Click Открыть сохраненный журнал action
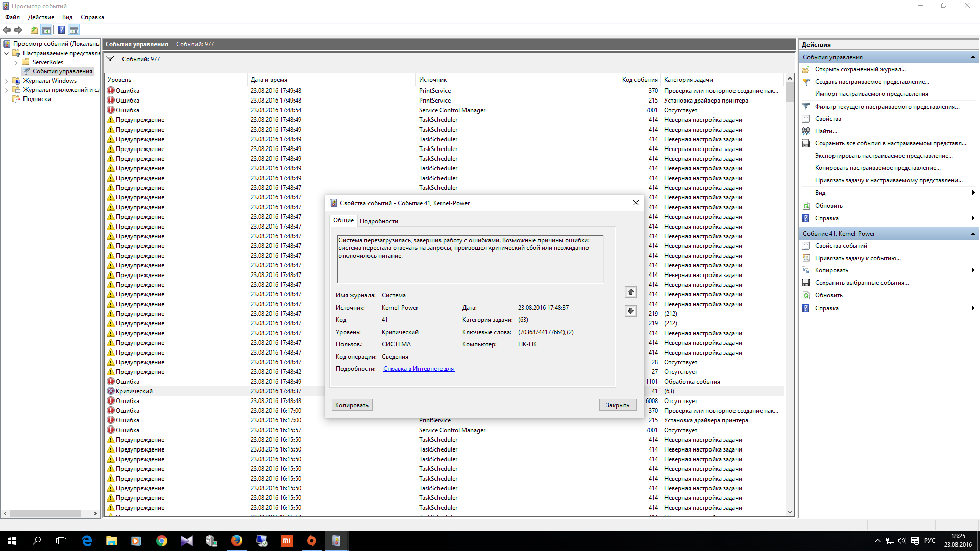 [860, 69]
